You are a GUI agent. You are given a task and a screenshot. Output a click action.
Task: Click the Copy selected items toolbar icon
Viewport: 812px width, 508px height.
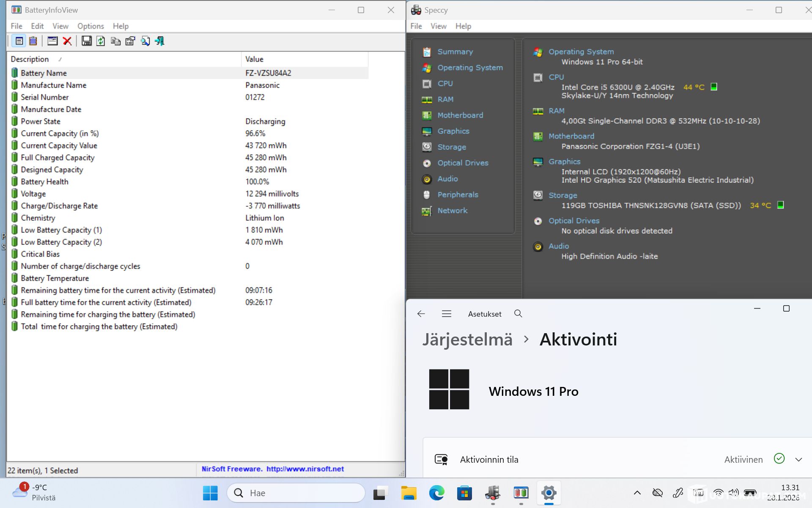115,41
